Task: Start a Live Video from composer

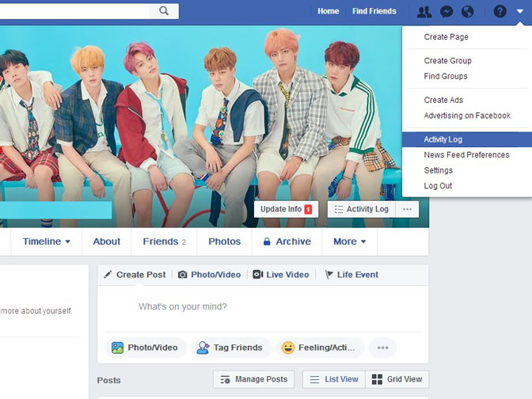Action: click(281, 275)
